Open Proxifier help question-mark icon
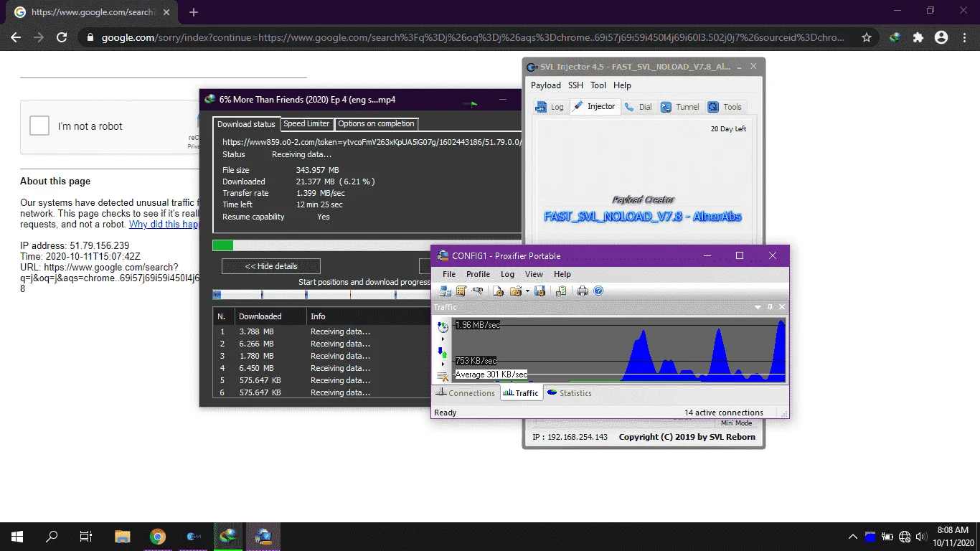 click(598, 291)
